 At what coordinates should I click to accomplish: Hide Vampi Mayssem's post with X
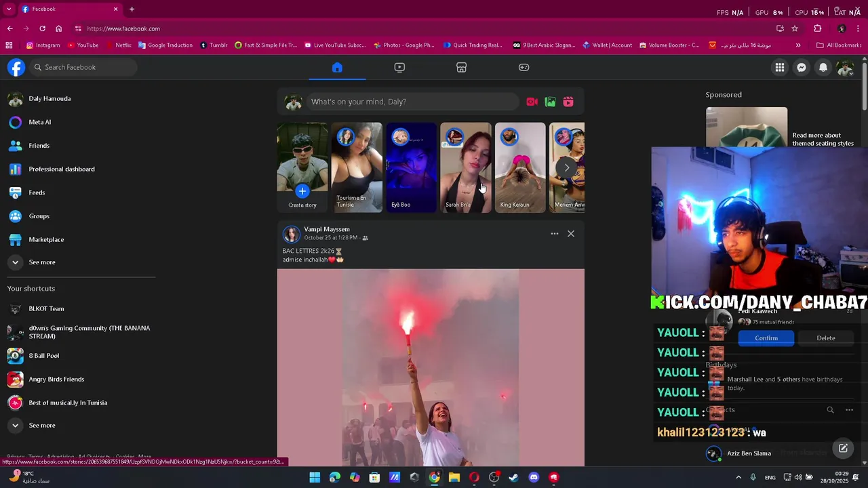point(571,234)
